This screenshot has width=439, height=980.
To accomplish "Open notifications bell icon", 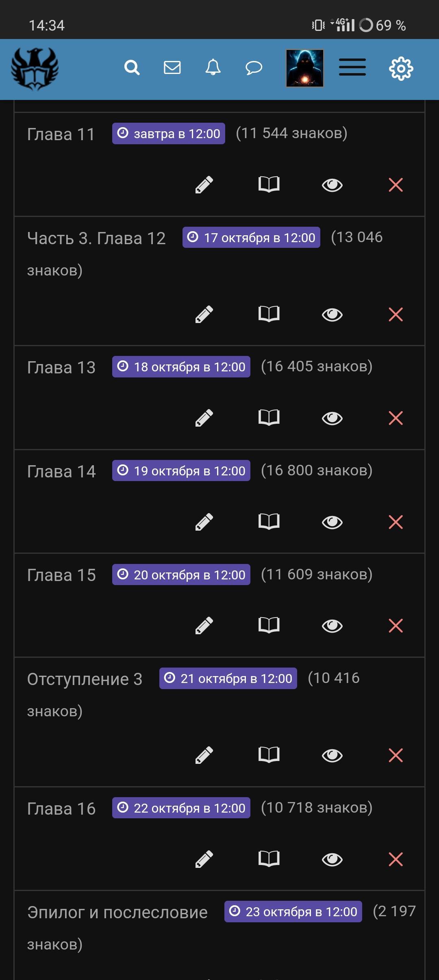I will point(213,67).
